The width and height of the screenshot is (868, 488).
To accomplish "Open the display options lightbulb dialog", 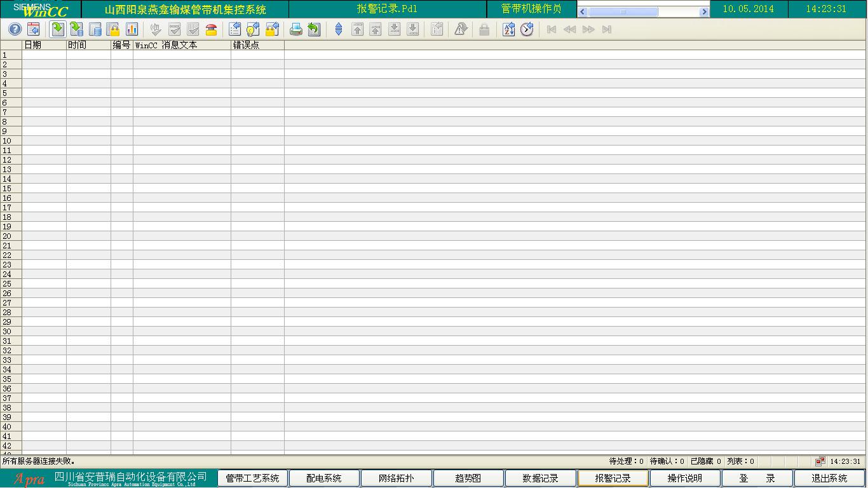I will tap(253, 29).
